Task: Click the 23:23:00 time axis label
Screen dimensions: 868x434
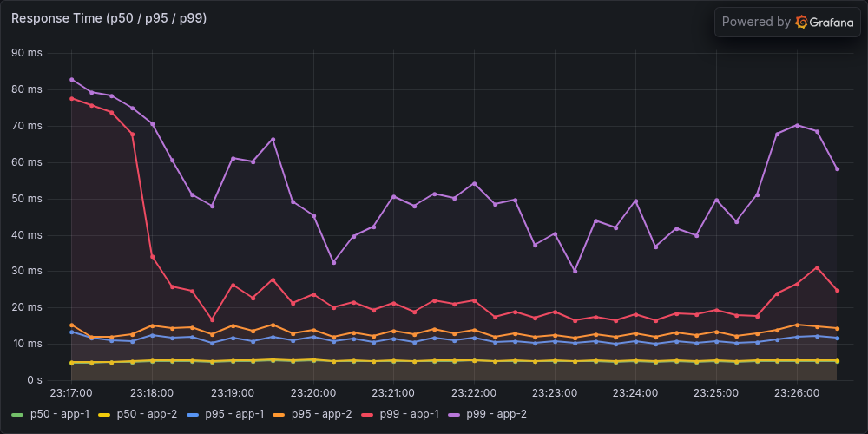Action: (555, 393)
